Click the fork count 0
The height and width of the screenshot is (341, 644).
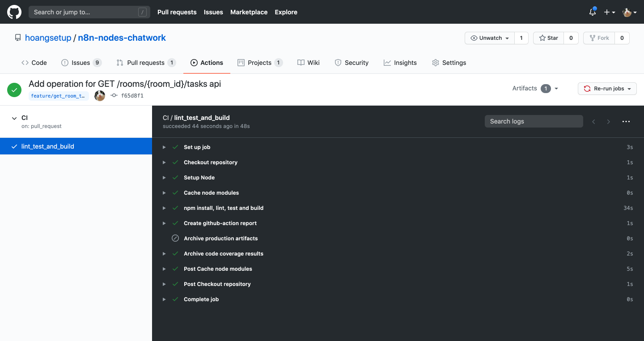click(x=622, y=38)
